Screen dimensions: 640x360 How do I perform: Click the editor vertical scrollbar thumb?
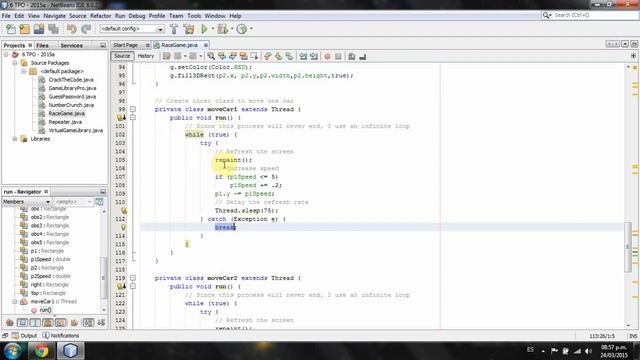(628, 247)
